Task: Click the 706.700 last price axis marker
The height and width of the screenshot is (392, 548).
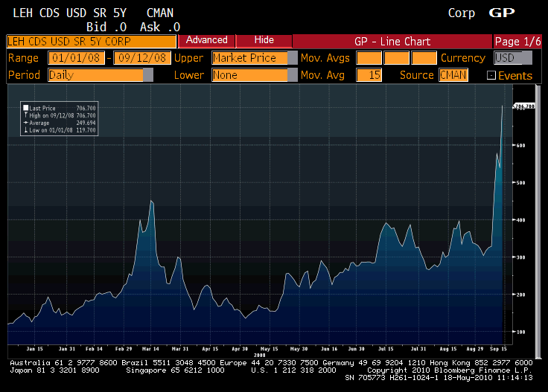Action: pos(524,106)
